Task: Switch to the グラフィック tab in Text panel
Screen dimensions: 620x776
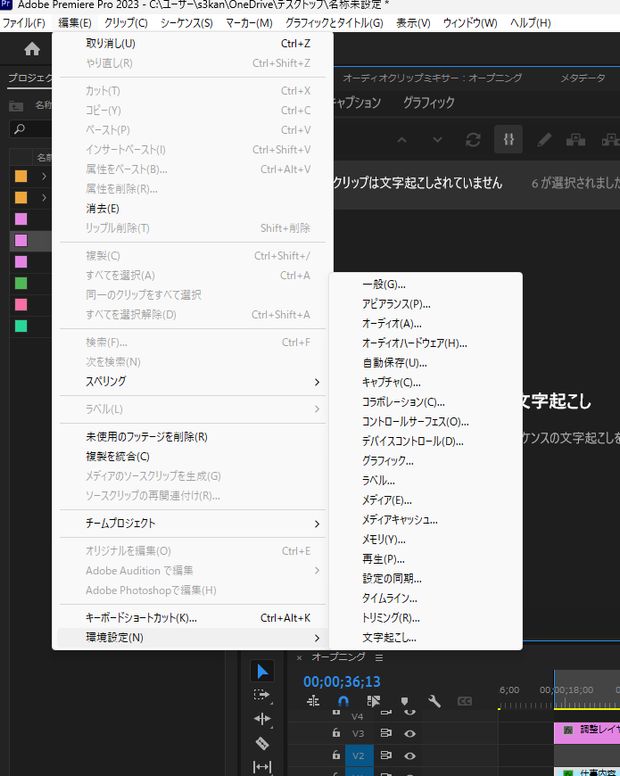Action: click(x=429, y=102)
